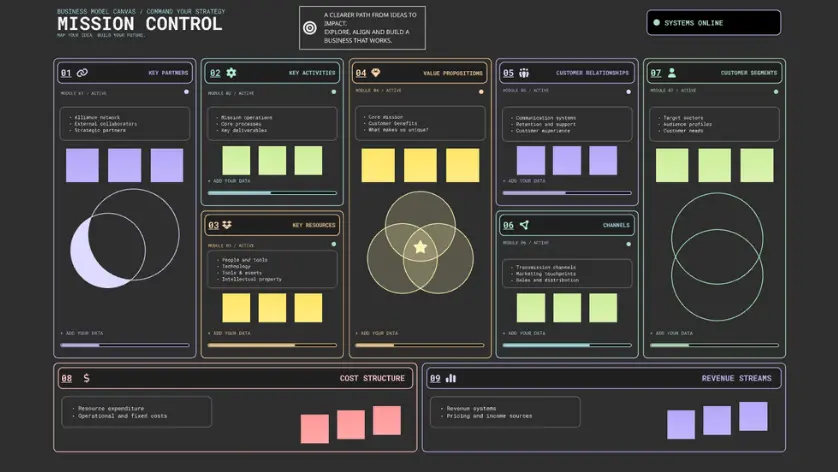Click Add Your Data in Value Propositions
Screen dimensions: 838x472
tap(377, 333)
